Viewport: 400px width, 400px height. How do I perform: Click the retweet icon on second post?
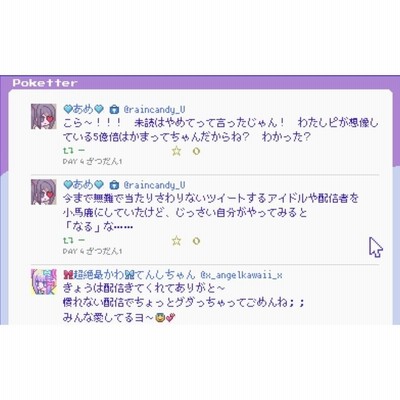tap(68, 240)
